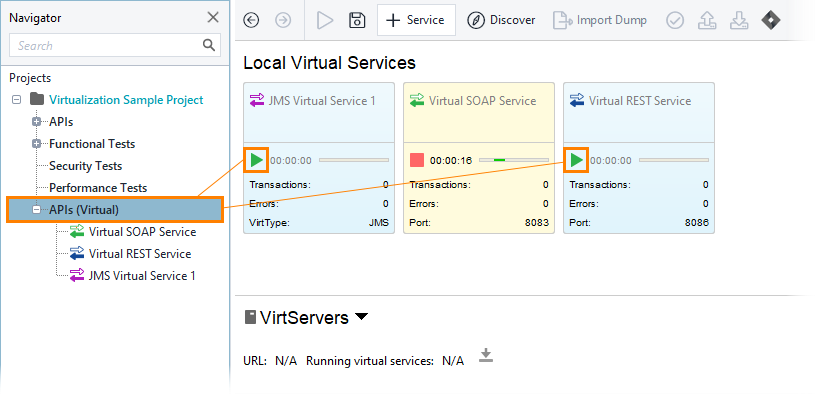The width and height of the screenshot is (816, 395).
Task: Focus the Navigator search field
Action: 115,45
